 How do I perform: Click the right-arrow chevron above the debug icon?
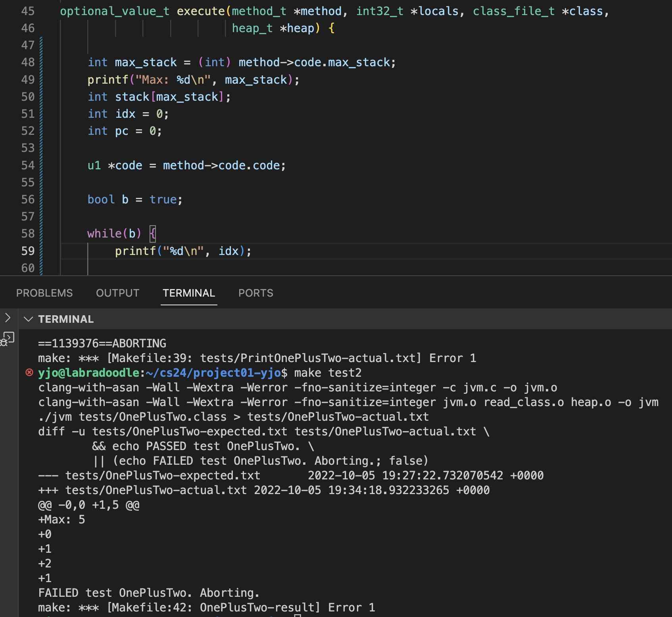click(8, 317)
